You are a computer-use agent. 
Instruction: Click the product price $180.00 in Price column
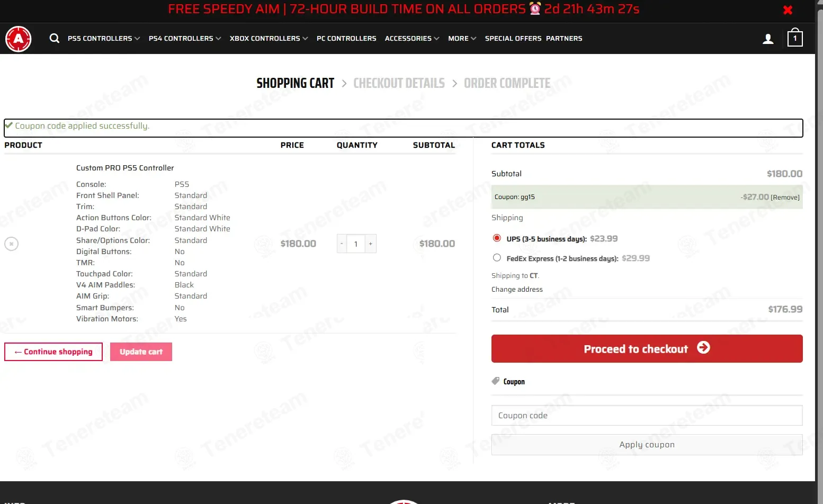coord(298,244)
